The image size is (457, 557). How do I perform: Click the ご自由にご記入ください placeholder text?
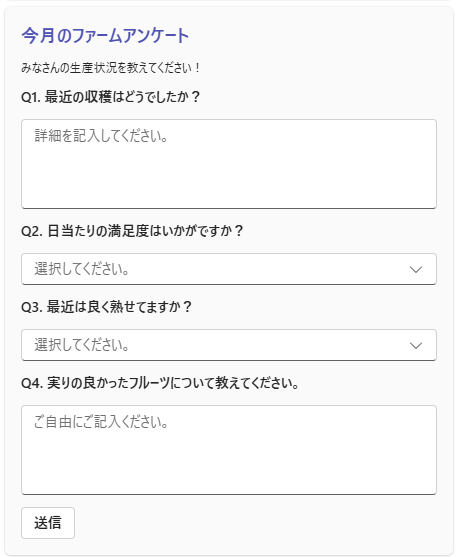101,422
